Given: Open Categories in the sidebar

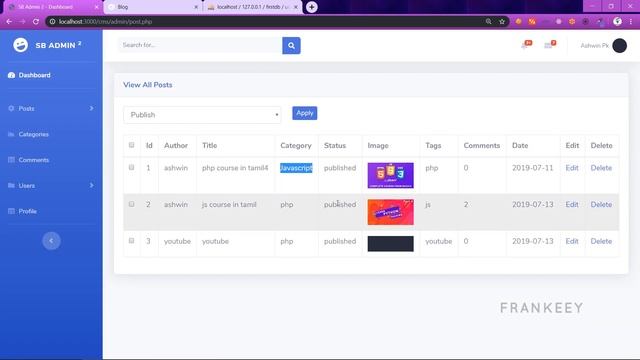Looking at the screenshot, I should (29, 134).
